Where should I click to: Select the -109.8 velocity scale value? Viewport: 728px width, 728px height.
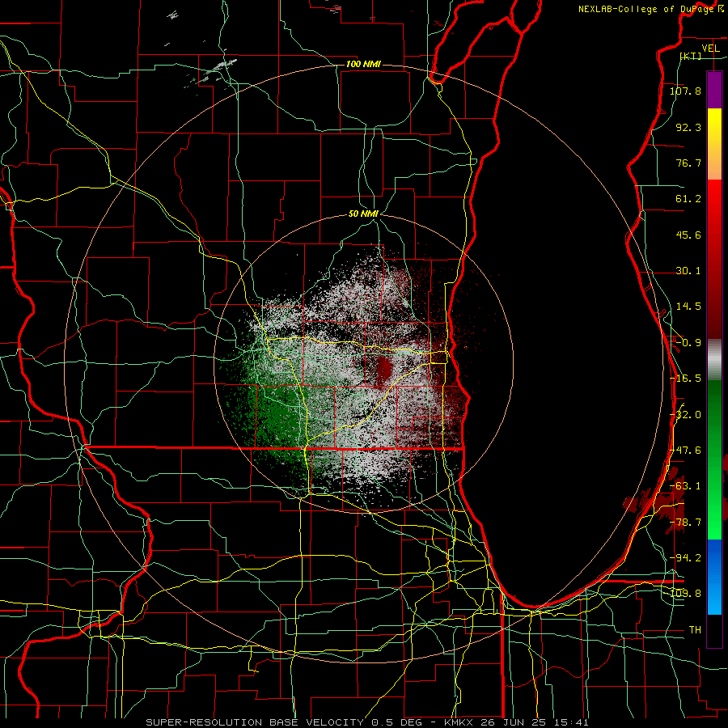685,594
